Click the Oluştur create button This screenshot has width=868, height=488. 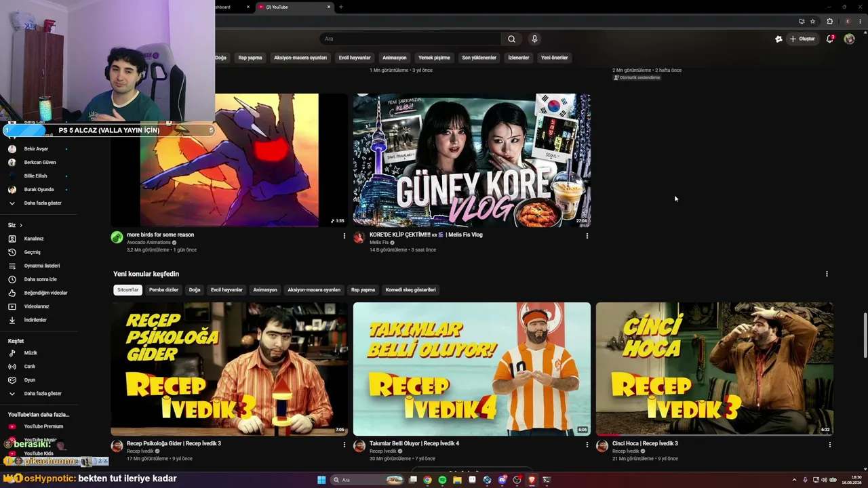click(802, 39)
